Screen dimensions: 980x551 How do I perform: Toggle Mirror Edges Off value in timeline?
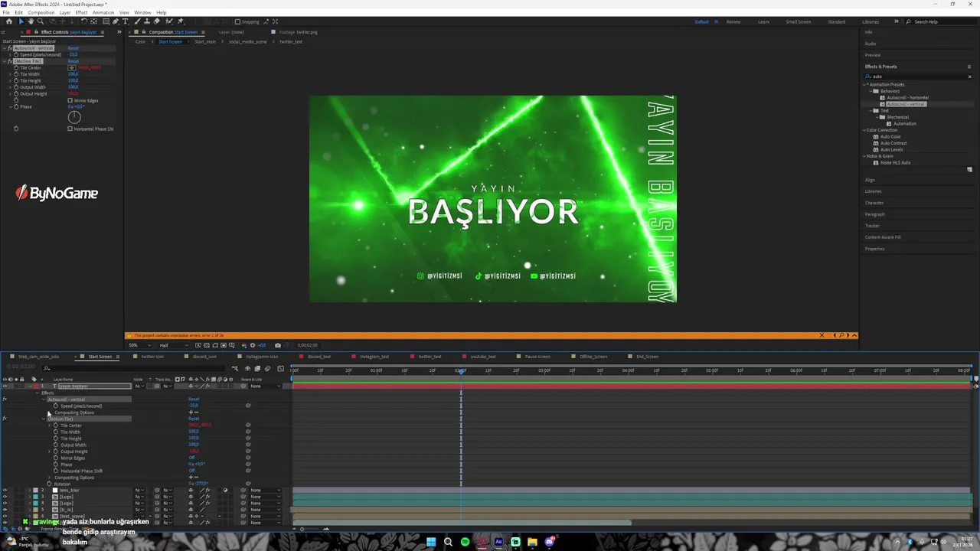pyautogui.click(x=191, y=458)
